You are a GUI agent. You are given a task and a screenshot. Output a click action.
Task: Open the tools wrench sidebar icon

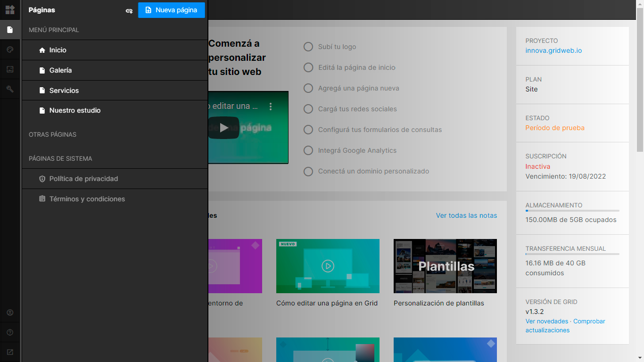(10, 89)
